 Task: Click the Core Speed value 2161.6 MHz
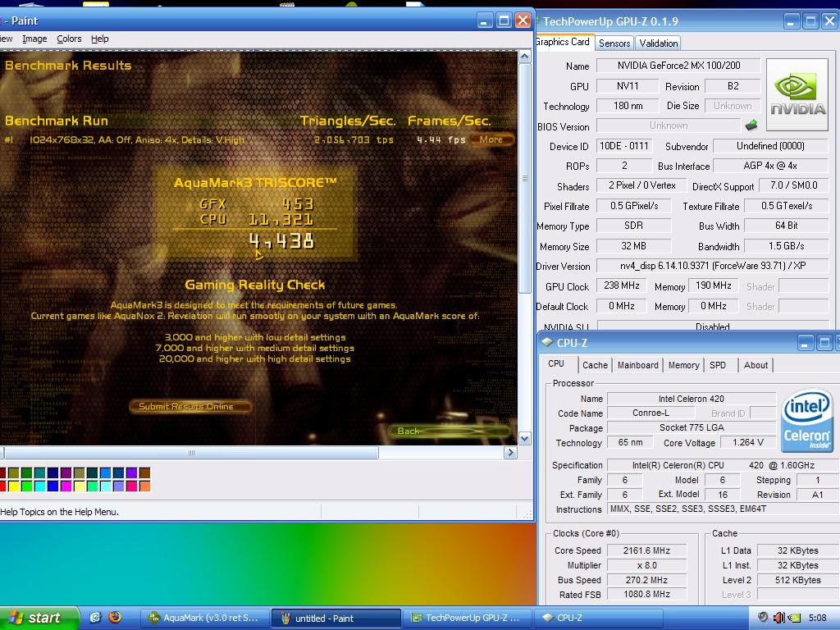click(x=646, y=550)
